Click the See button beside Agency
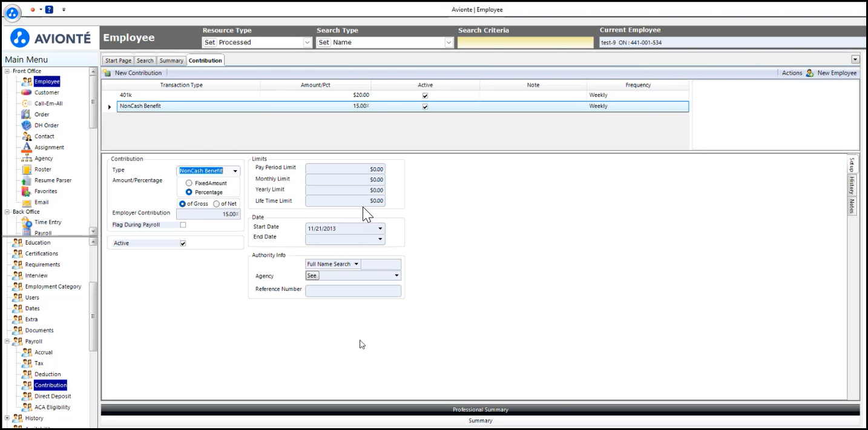This screenshot has width=868, height=430. click(x=312, y=276)
